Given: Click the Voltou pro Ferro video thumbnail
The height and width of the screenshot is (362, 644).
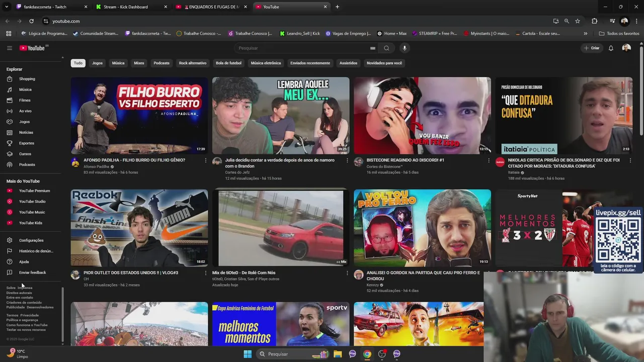Looking at the screenshot, I should click(422, 228).
